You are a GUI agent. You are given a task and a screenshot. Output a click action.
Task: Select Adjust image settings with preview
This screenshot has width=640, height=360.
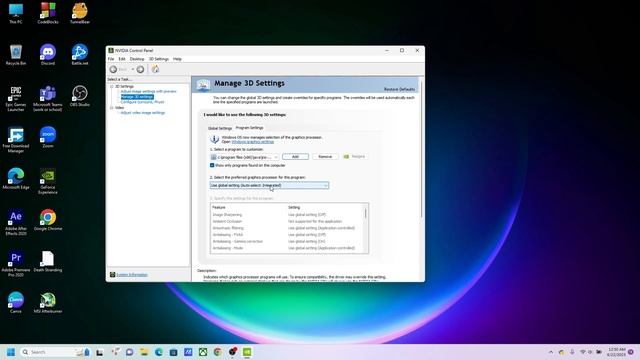tap(149, 91)
